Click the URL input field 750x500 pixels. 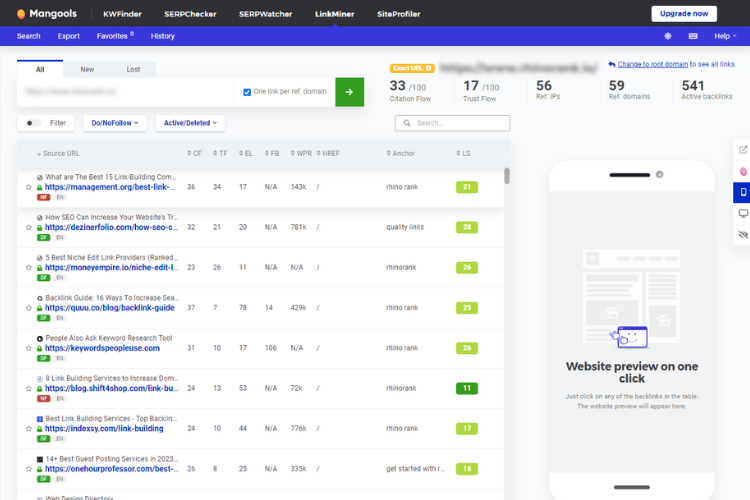pyautogui.click(x=125, y=92)
